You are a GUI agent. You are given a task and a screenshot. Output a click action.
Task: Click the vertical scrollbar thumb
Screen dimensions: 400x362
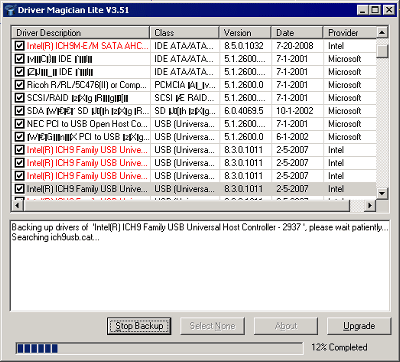(382, 51)
